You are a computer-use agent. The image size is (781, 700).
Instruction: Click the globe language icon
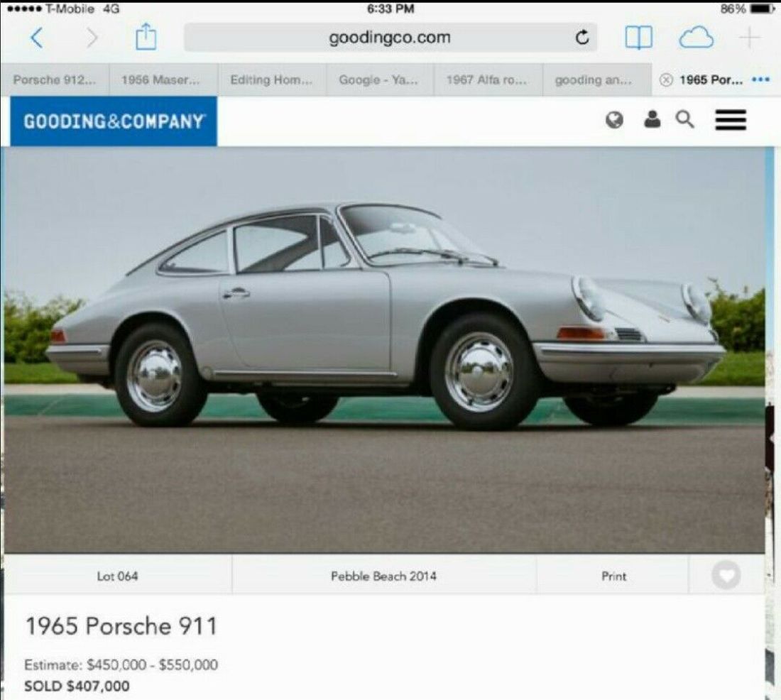(614, 120)
